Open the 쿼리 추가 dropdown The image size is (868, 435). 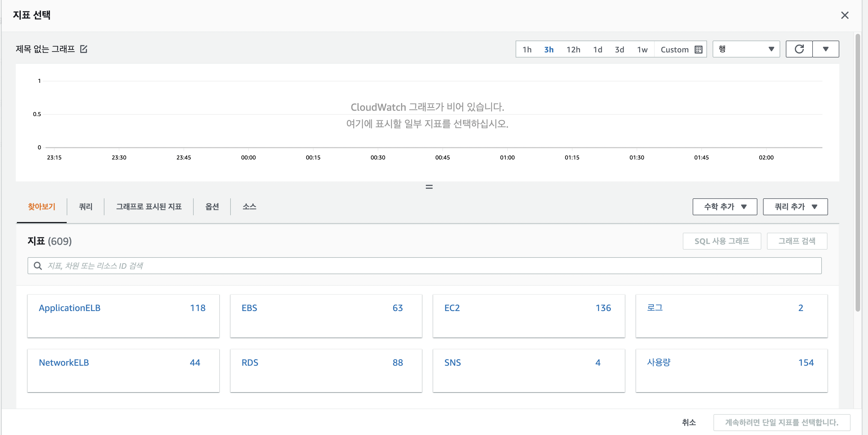pyautogui.click(x=795, y=207)
